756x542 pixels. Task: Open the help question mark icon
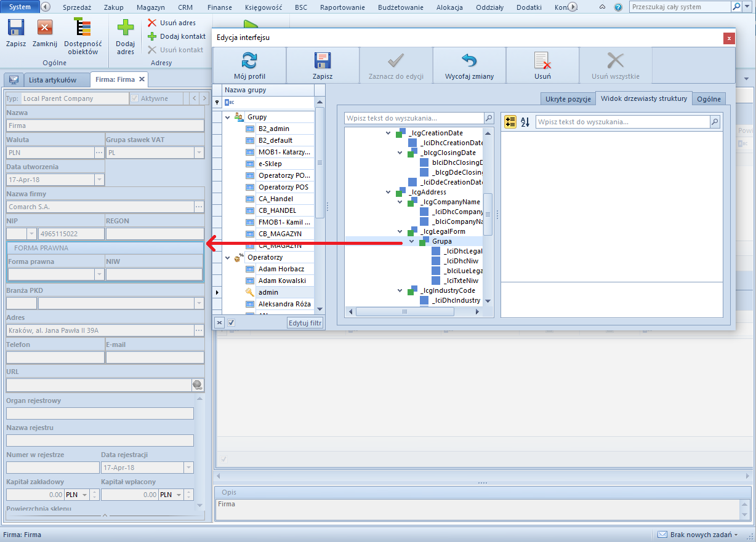click(x=618, y=7)
